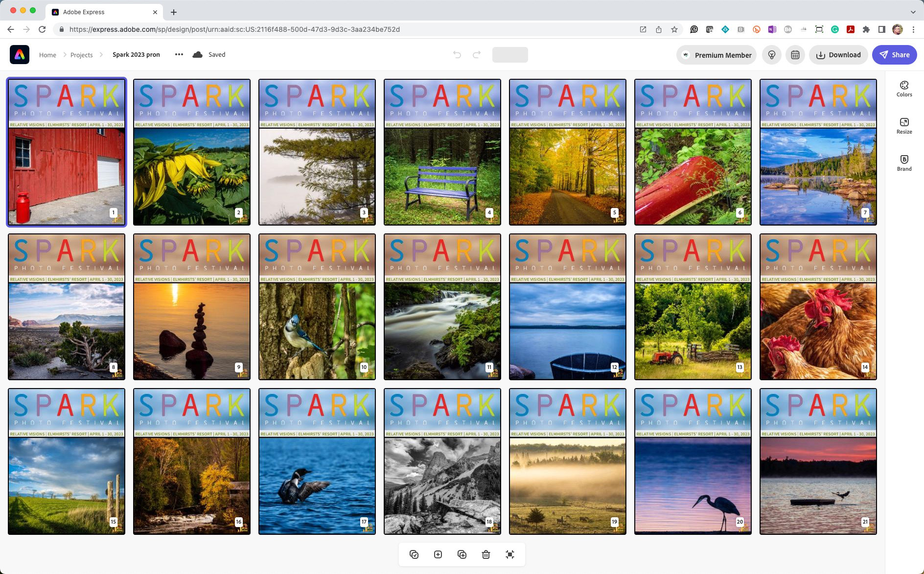Duplicate page using bottom toolbar icon
The height and width of the screenshot is (574, 924).
[462, 554]
